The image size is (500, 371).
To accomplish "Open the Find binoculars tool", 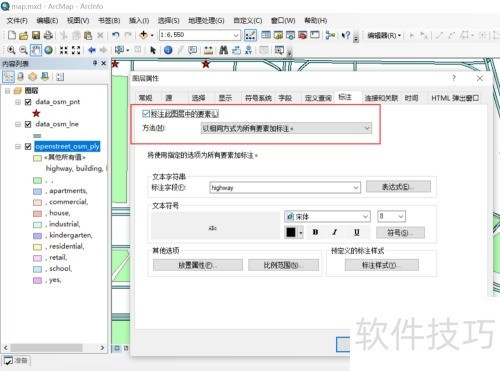I will [x=224, y=50].
